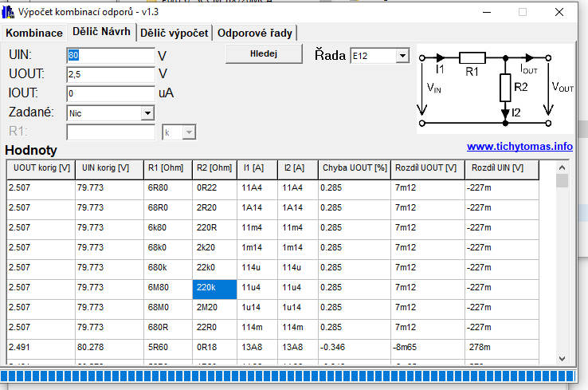The image size is (588, 390).
Task: Click the progress bar at the bottom
Action: [x=287, y=376]
